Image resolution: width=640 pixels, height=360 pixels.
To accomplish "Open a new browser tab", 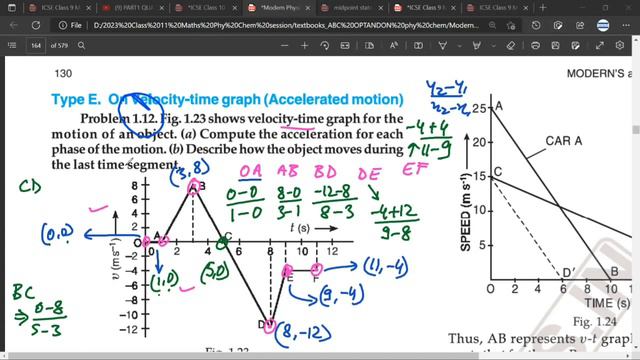I will pyautogui.click(x=542, y=8).
